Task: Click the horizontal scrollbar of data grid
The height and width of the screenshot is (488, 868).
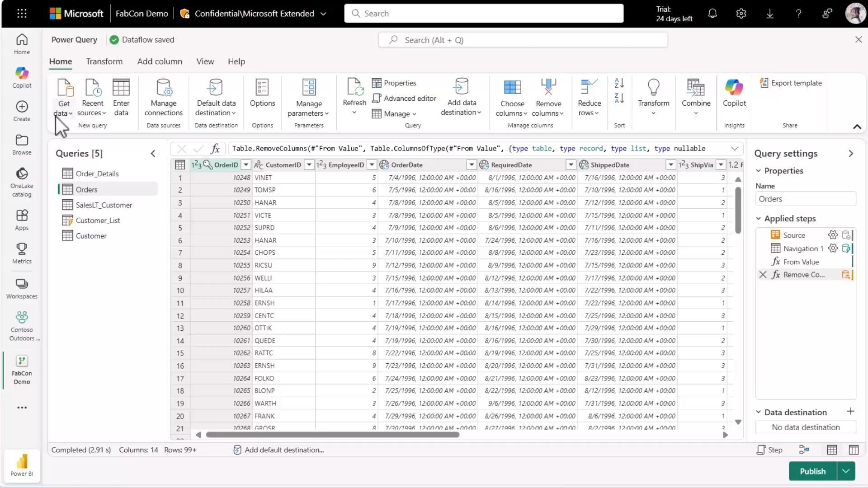Action: [332, 435]
